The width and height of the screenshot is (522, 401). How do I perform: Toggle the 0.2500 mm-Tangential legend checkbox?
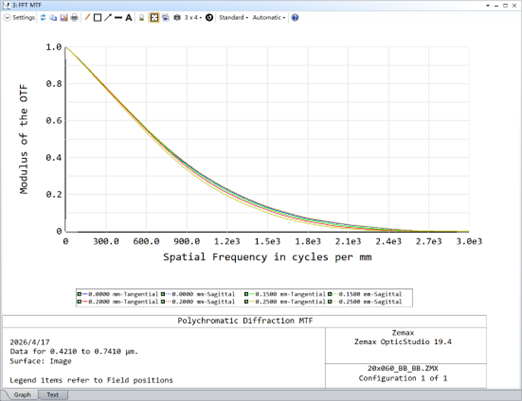tap(246, 302)
